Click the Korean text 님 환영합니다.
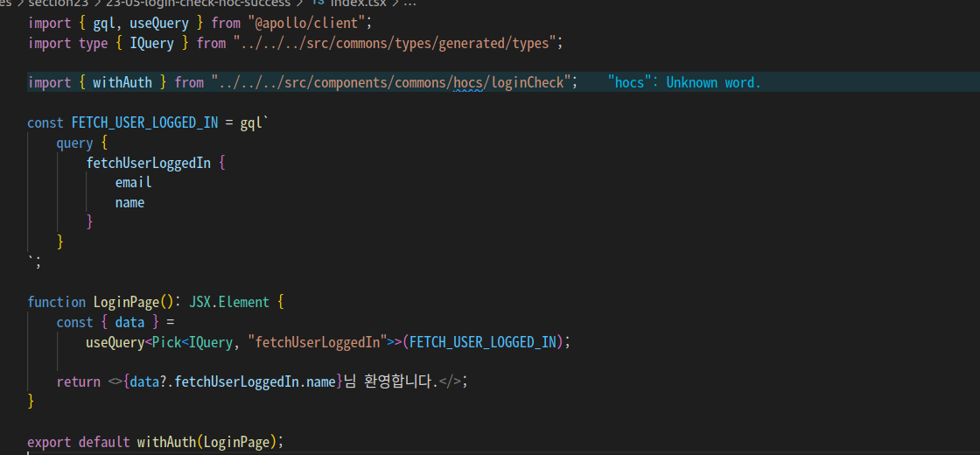 [x=390, y=381]
